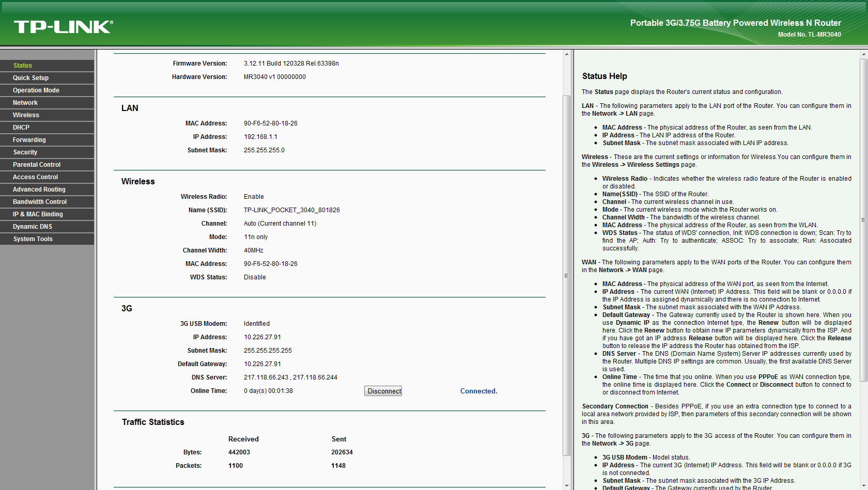Click 'Secondary Connection' in the help panel

pos(615,406)
